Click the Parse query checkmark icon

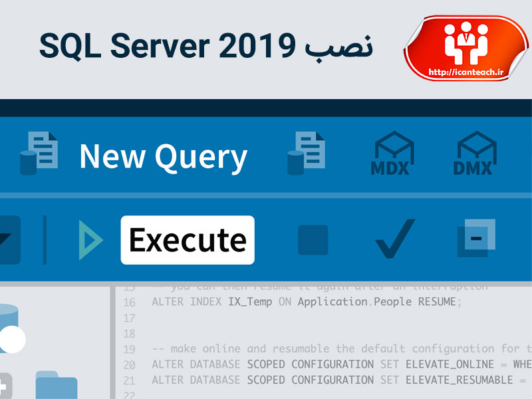(x=393, y=238)
